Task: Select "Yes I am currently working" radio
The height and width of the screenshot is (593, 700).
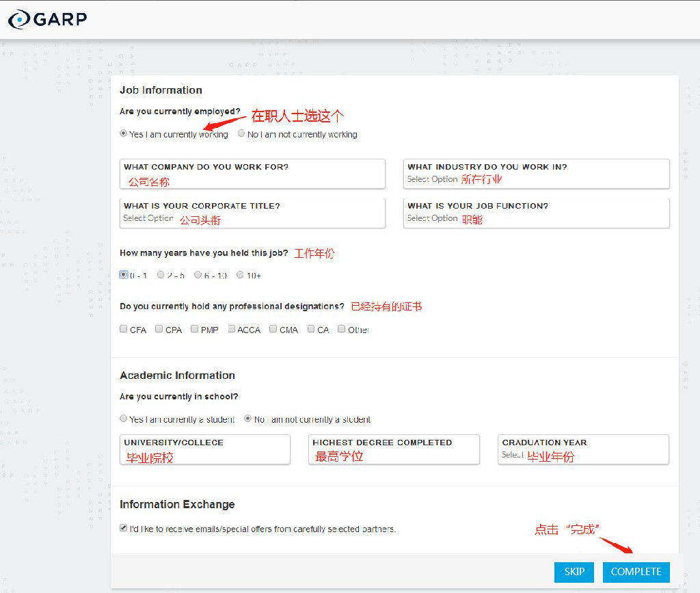Action: (x=123, y=134)
